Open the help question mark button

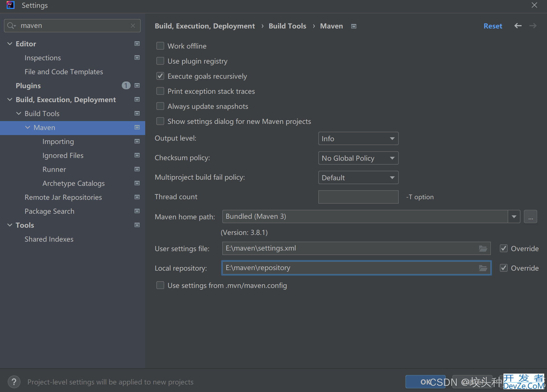click(14, 382)
